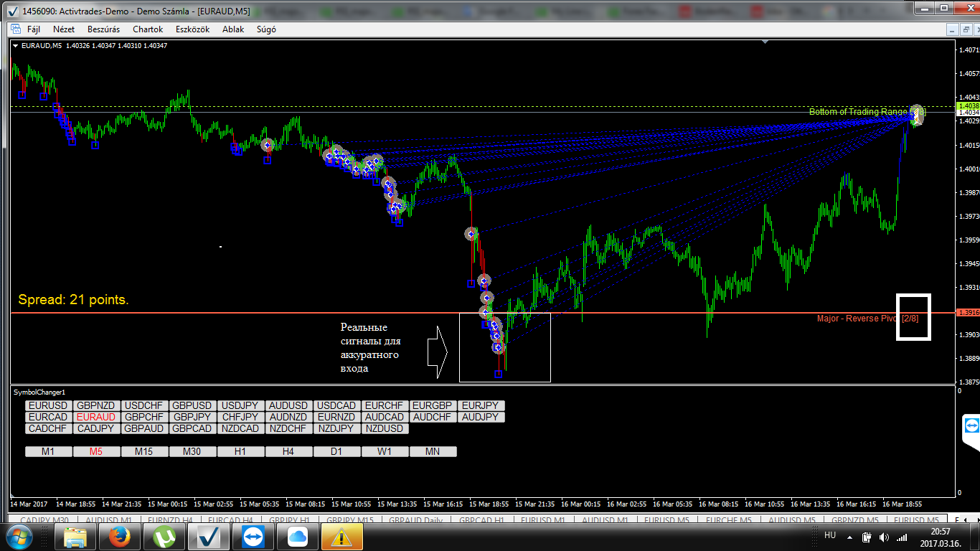Click the chart shift triangle marker at chart top
Screen dimensions: 980x551
(x=766, y=42)
